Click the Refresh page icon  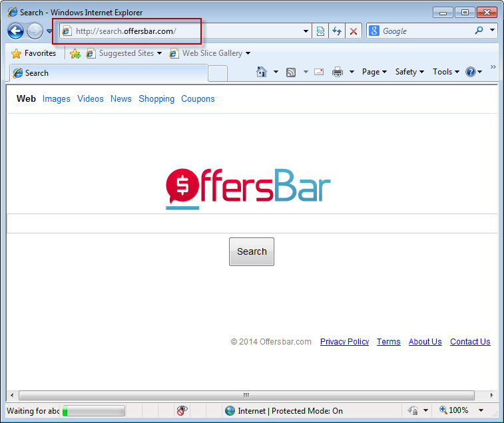click(x=337, y=31)
